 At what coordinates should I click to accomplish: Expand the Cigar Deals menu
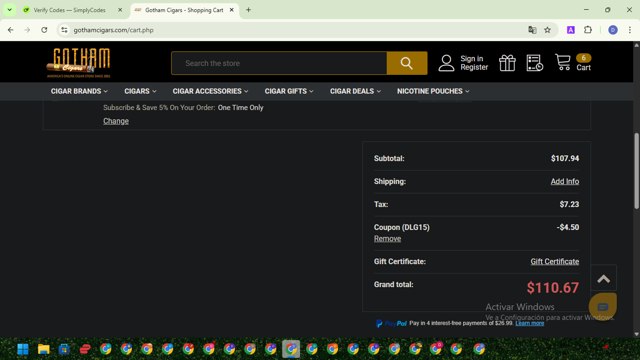point(355,91)
